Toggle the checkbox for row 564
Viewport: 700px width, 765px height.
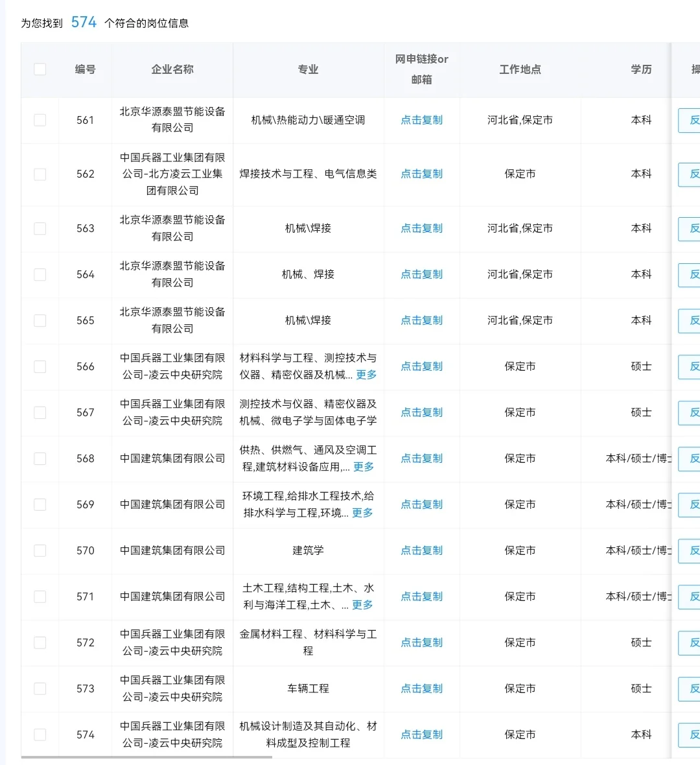(40, 274)
